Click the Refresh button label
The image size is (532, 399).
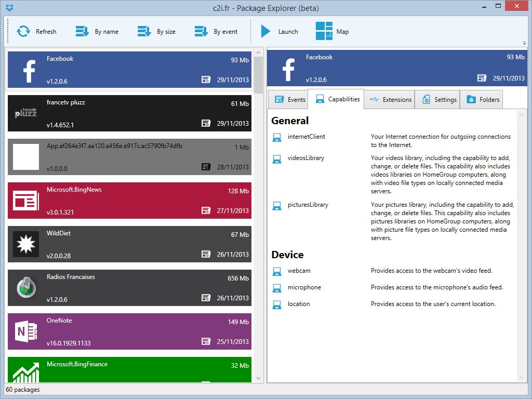click(46, 32)
